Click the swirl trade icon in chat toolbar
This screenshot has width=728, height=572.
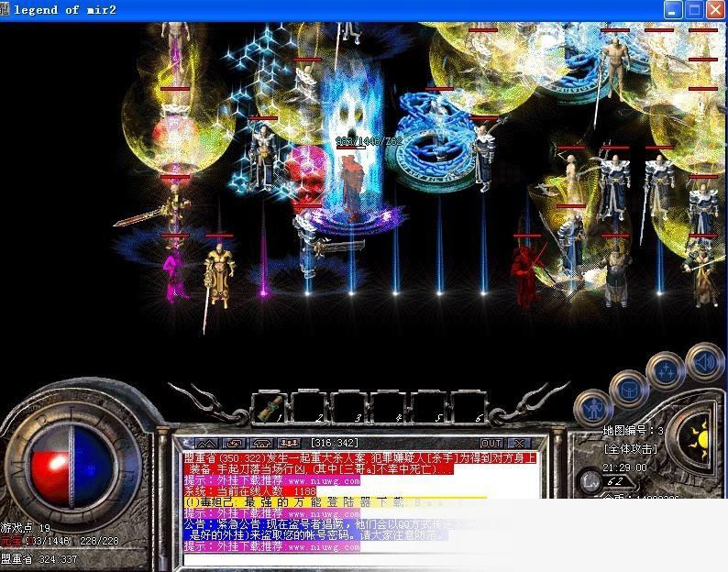coord(235,443)
